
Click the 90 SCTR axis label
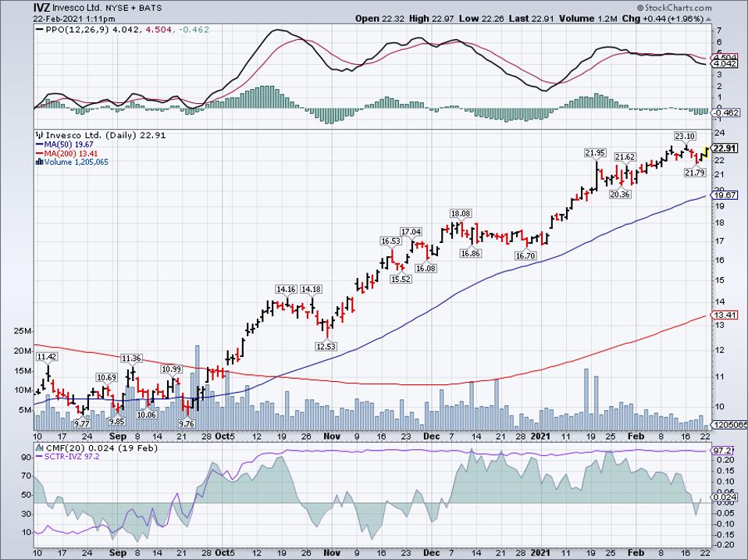coord(27,458)
